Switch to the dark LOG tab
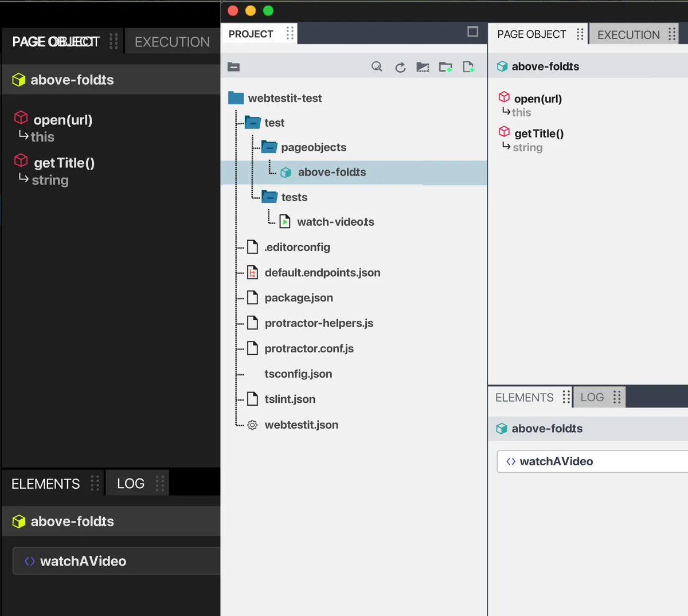 131,484
